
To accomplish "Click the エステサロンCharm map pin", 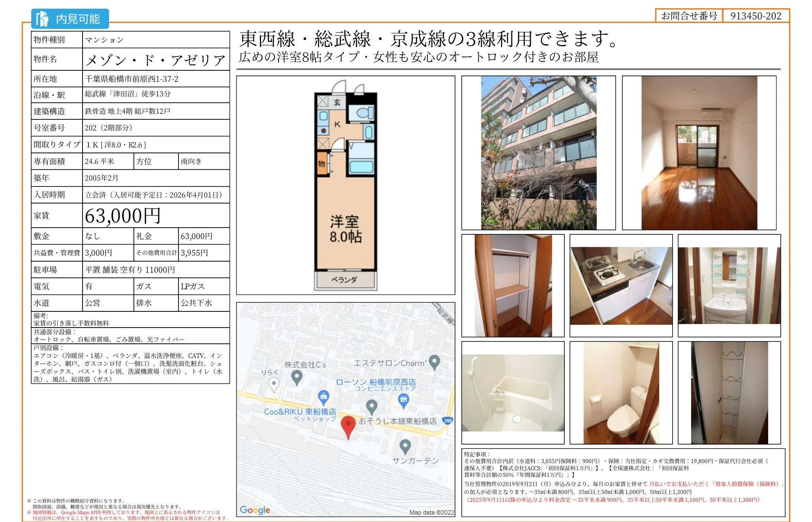I will coord(434,361).
